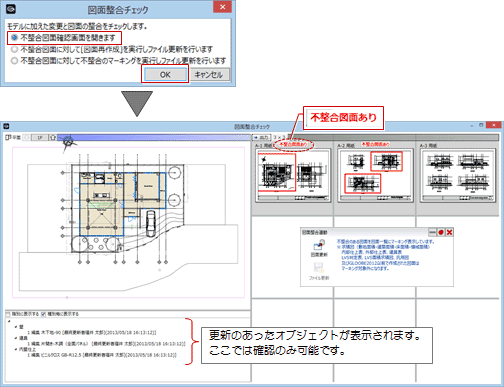Collapse the 内部仕上 tree node
The image size is (504, 387).
click(16, 349)
